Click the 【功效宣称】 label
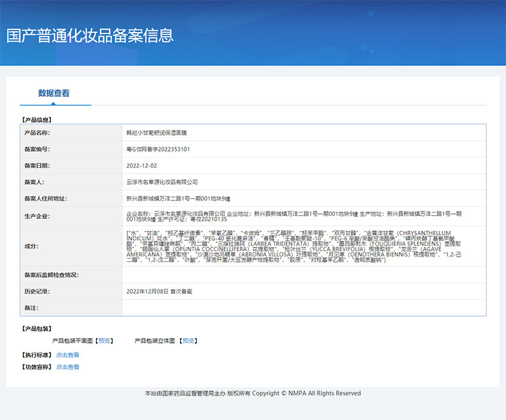 click(37, 367)
